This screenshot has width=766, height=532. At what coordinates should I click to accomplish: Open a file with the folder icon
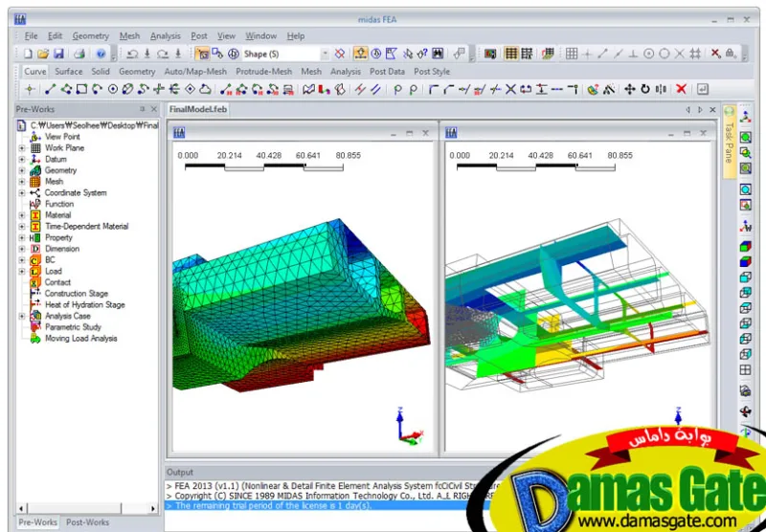(x=43, y=54)
